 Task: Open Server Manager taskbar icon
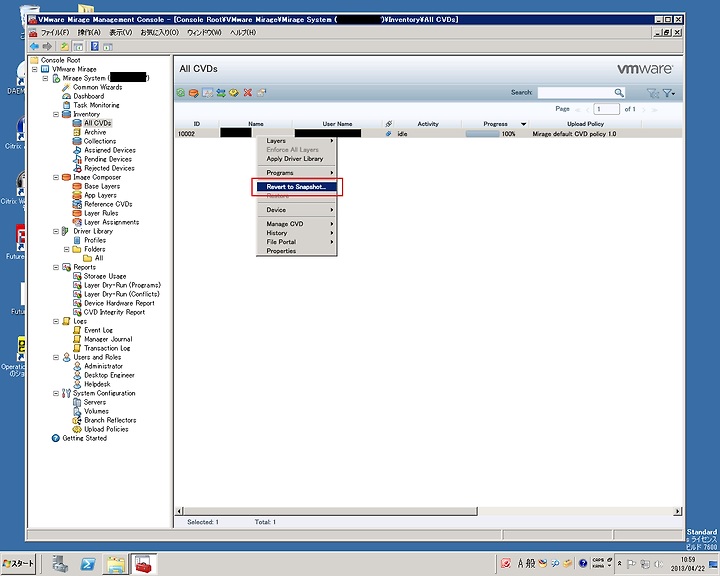tap(60, 564)
